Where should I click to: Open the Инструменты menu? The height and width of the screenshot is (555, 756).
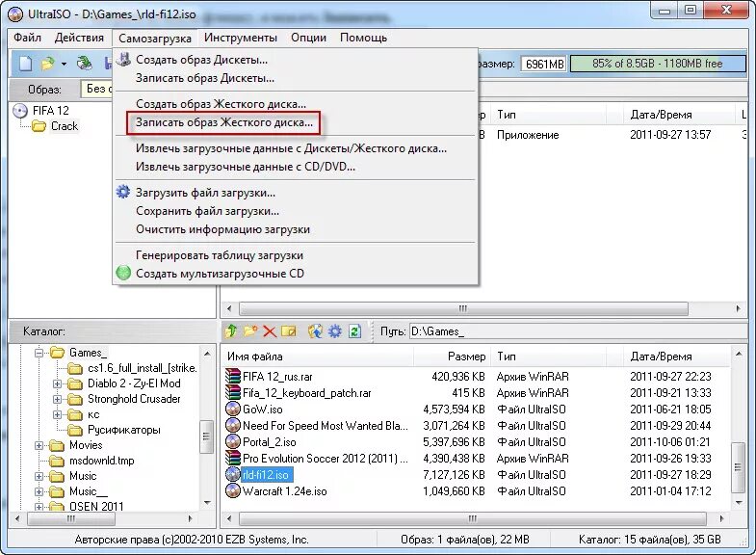tap(241, 38)
